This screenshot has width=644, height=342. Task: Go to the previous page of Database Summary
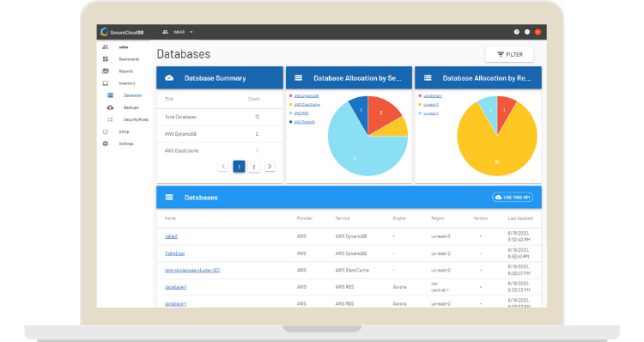point(223,167)
